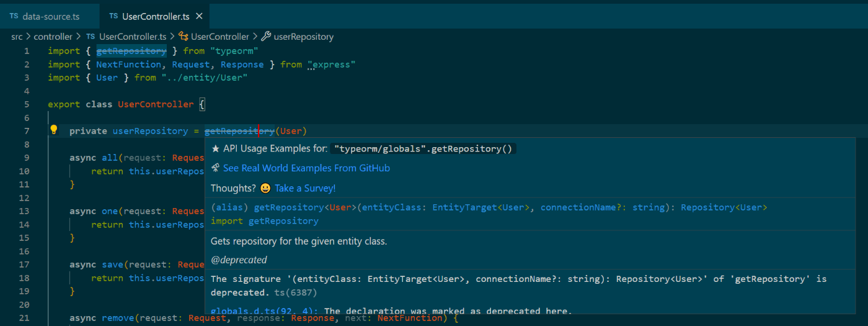Open the controller breadcrumb folder

[53, 37]
